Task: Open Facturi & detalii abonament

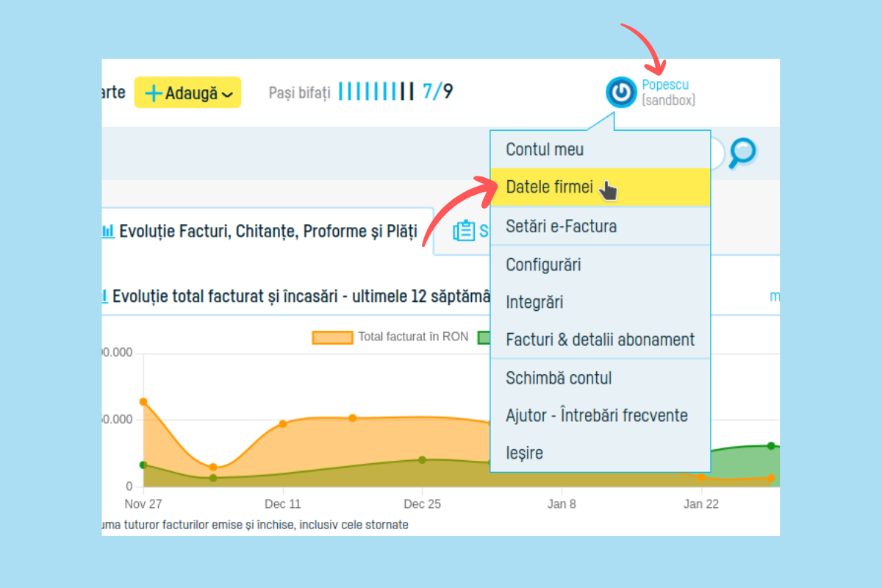Action: pos(600,340)
